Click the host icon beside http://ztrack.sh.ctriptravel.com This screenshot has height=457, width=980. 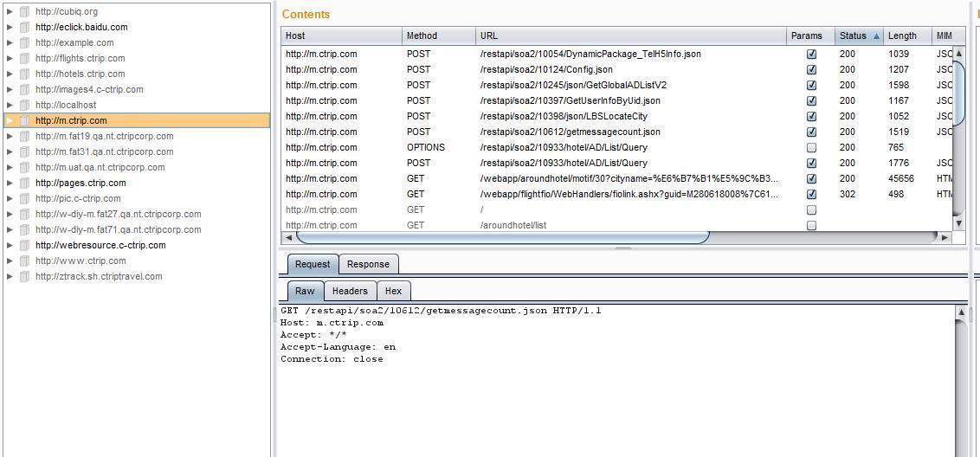pos(24,276)
